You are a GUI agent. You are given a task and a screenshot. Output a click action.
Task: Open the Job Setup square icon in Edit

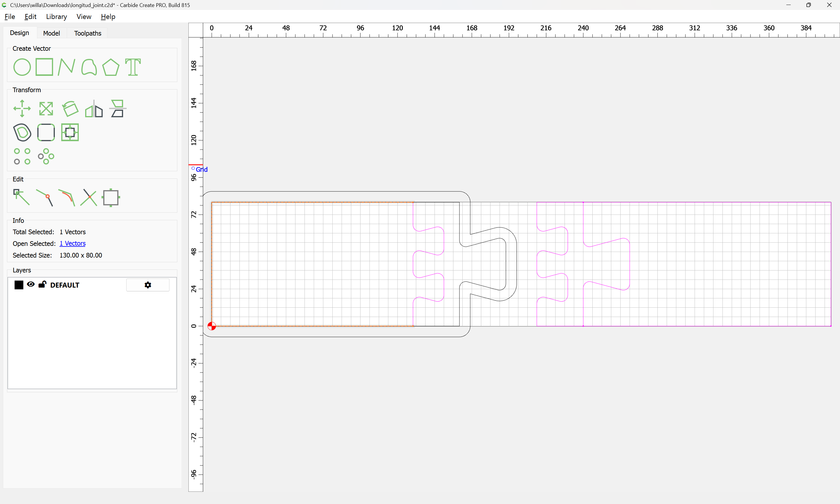111,198
